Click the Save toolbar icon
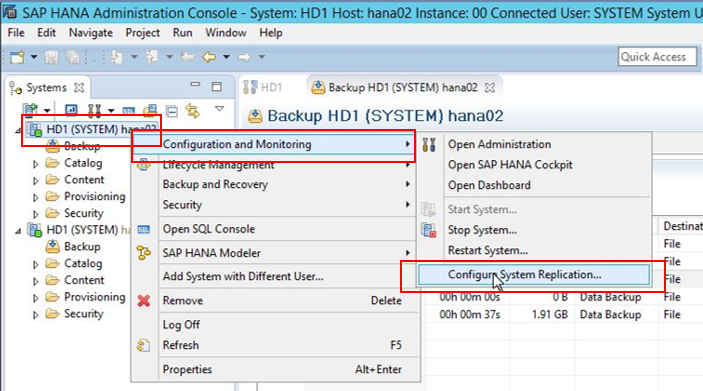The image size is (703, 391). point(52,57)
